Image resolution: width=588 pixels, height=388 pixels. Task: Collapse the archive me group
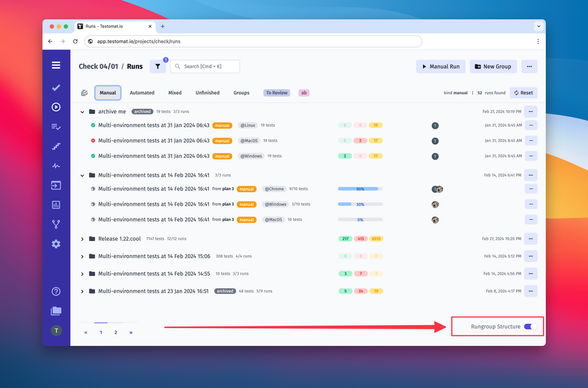tap(82, 111)
